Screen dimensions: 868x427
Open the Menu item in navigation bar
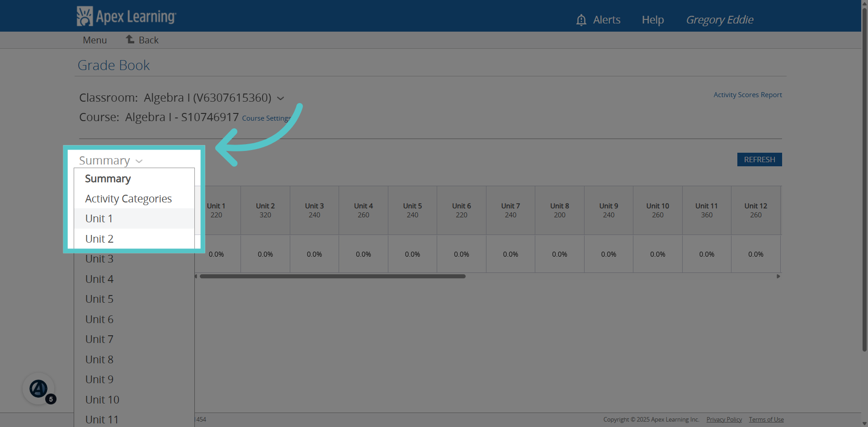coord(95,40)
